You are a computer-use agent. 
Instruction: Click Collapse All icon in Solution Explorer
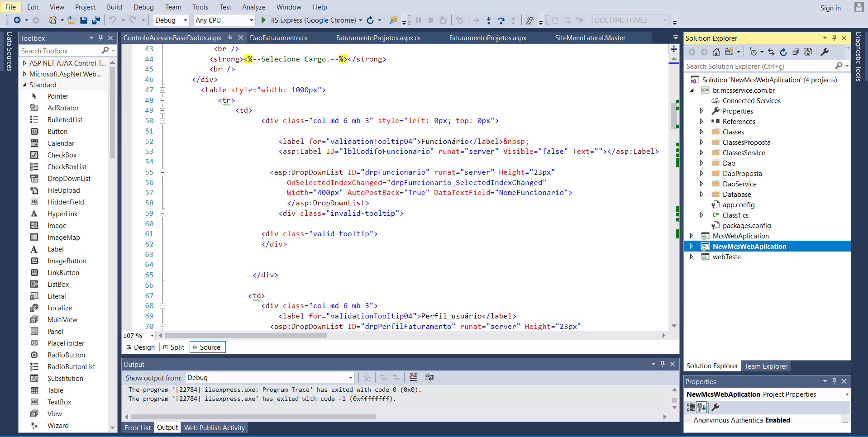point(796,52)
